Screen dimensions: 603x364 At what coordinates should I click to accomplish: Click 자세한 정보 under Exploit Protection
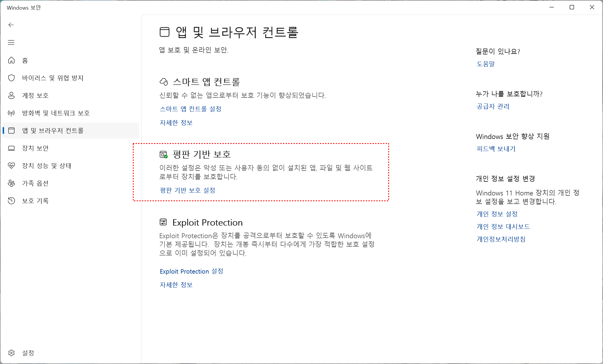[x=176, y=284]
